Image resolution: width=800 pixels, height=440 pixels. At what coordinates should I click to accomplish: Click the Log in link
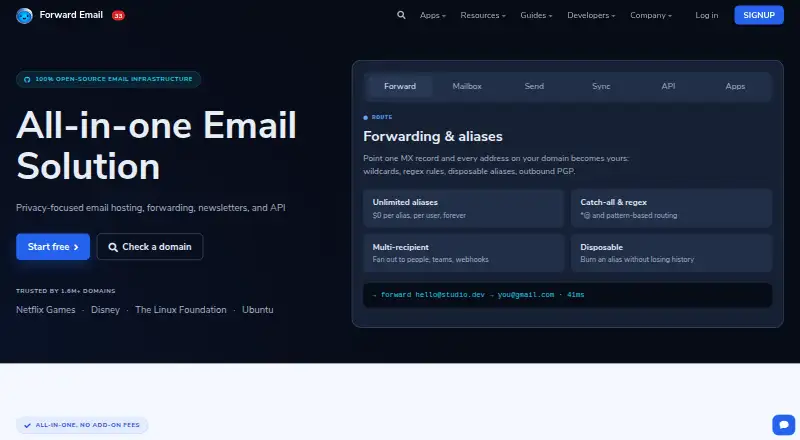(707, 15)
